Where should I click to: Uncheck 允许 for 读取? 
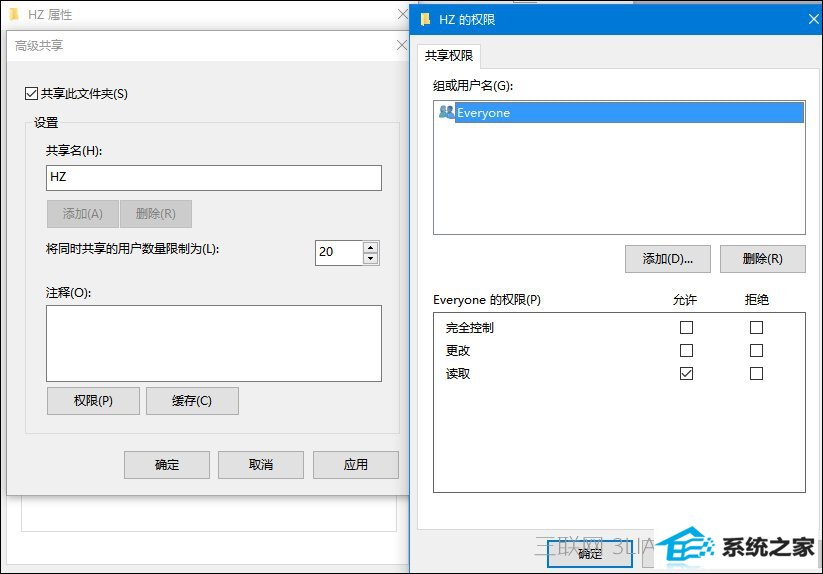pos(686,374)
